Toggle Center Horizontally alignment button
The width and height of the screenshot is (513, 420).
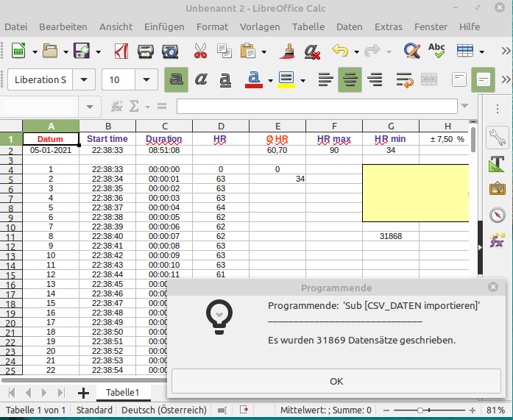350,79
